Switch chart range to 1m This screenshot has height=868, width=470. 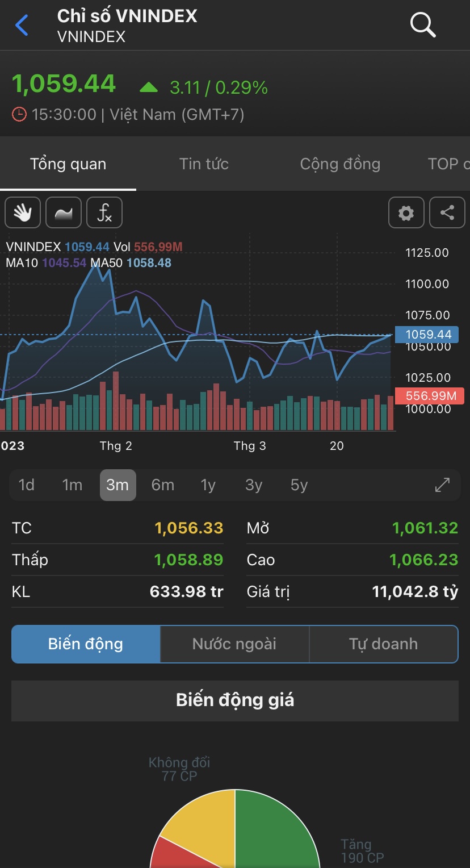(x=72, y=485)
